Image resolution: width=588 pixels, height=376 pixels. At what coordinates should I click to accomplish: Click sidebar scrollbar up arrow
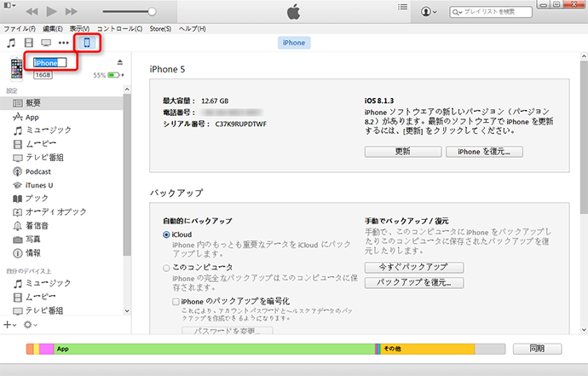point(127,90)
